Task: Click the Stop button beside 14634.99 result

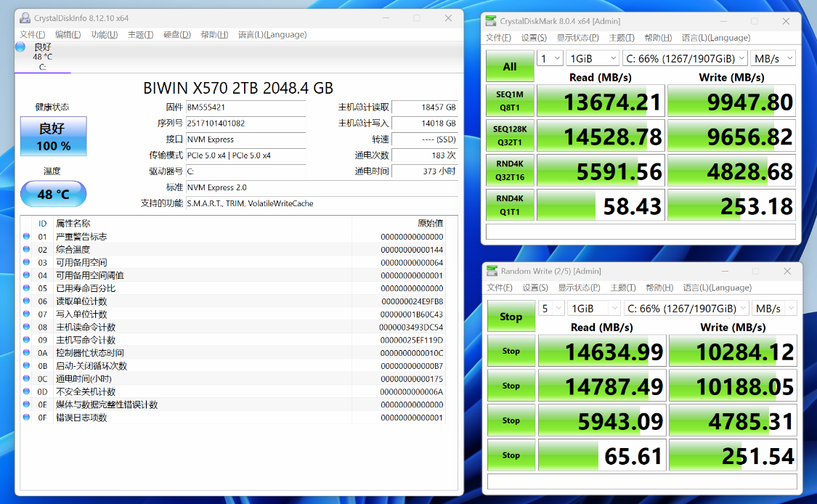Action: pyautogui.click(x=511, y=351)
